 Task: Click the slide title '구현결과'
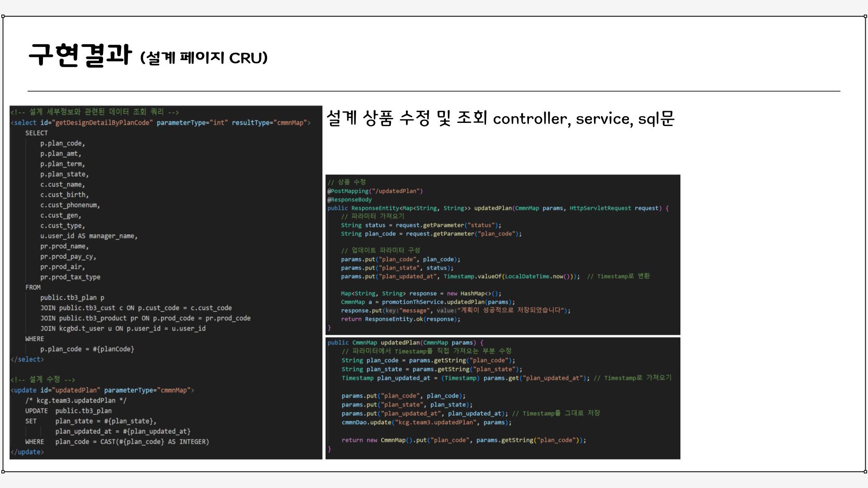80,55
